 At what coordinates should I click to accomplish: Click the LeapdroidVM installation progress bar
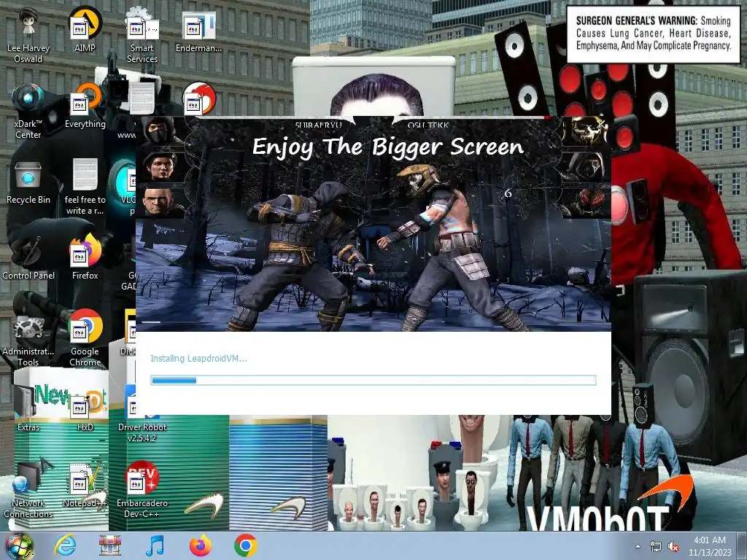[x=373, y=380]
